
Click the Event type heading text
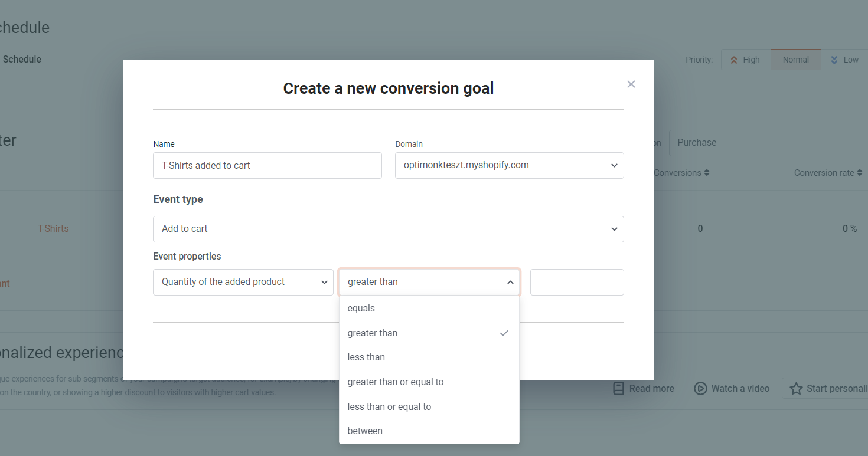(x=178, y=199)
